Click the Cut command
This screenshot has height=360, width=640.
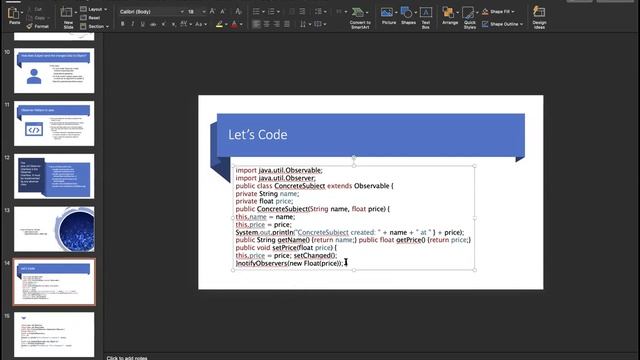click(x=35, y=9)
